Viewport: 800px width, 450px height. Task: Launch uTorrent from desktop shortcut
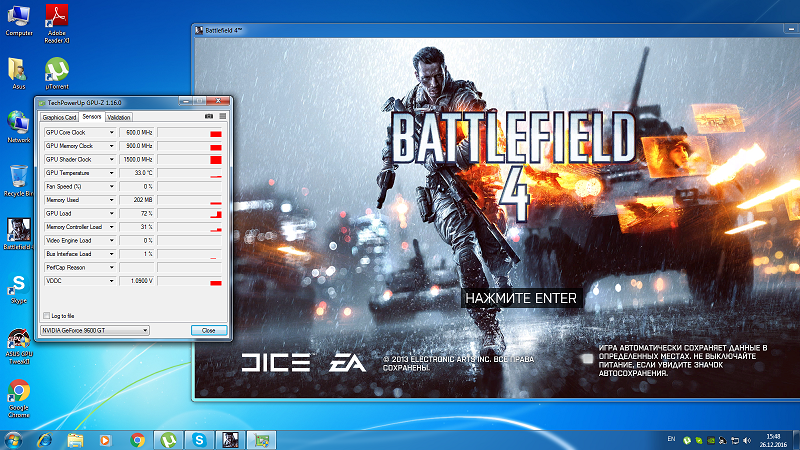(x=57, y=74)
